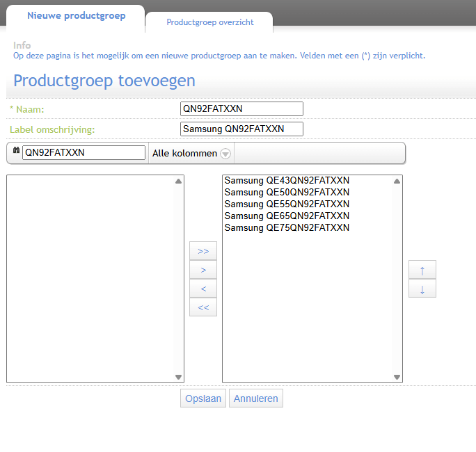
Task: Select Samsung QE43QN92FATXXN in right list
Action: pyautogui.click(x=287, y=181)
